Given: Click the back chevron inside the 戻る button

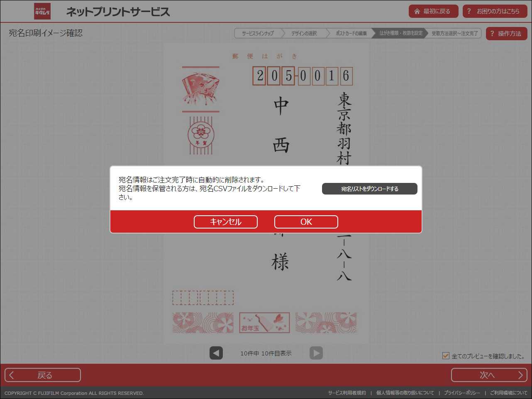Looking at the screenshot, I should 11,375.
